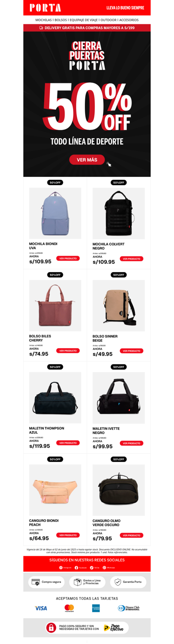Image resolution: width=174 pixels, height=644 pixels.
Task: Click the American Express logo
Action: (96, 608)
